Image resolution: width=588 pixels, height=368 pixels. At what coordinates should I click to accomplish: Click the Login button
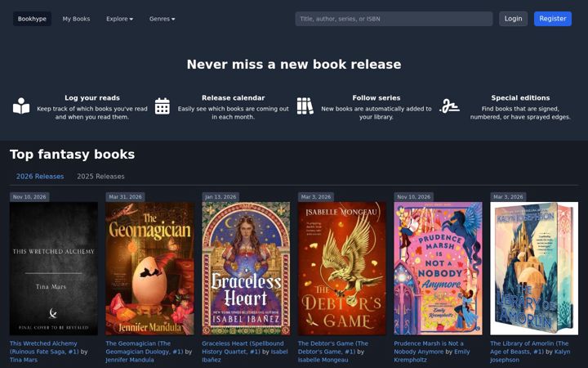pyautogui.click(x=513, y=19)
